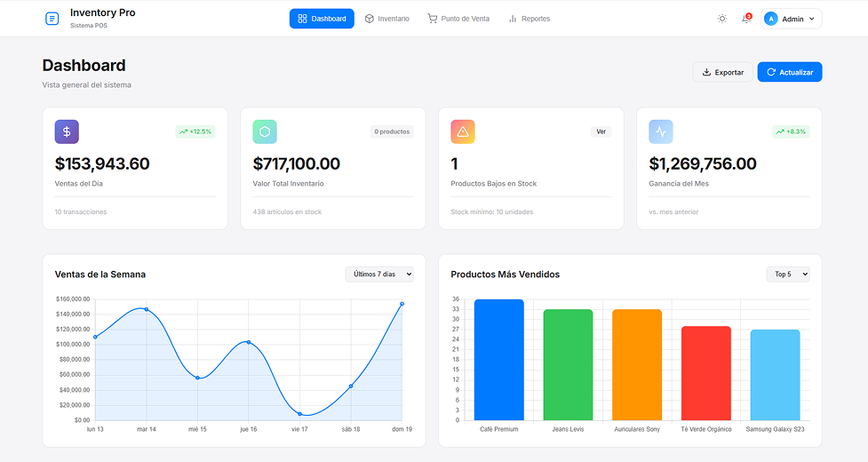Click the blue Café Premium bar

(x=498, y=360)
